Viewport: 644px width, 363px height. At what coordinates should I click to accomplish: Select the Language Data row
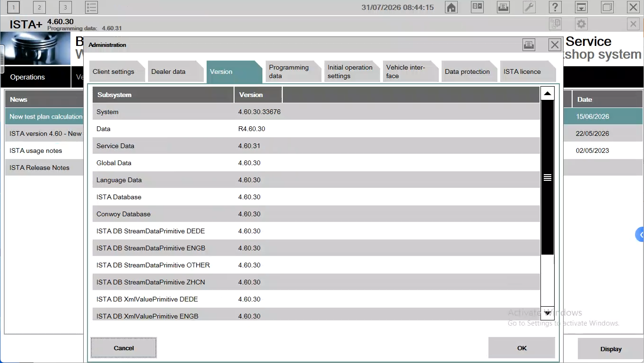[x=316, y=180]
